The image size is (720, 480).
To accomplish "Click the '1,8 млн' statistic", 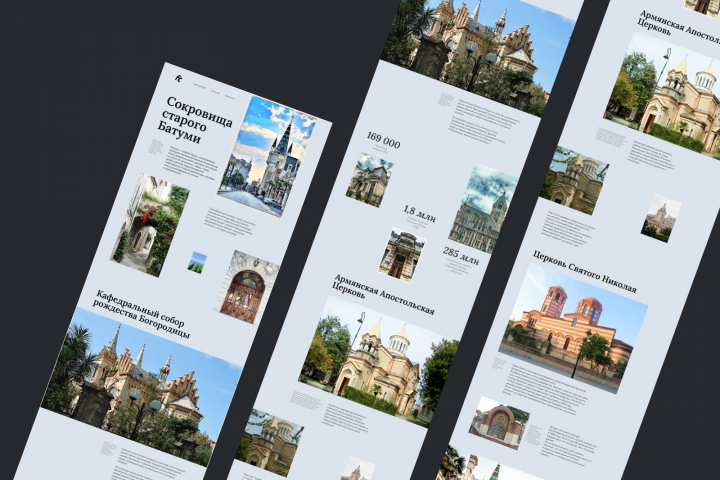I will click(x=420, y=214).
